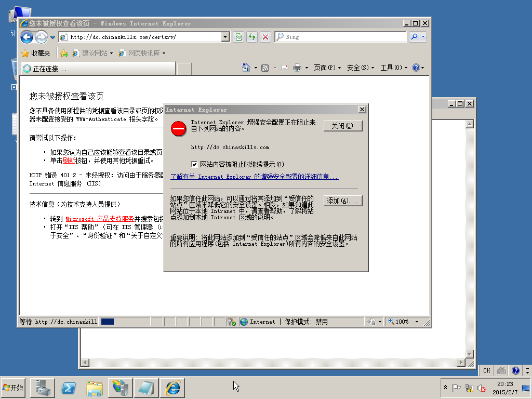This screenshot has width=532, height=399.
Task: Click the Compatibility View icon
Action: pos(239,37)
